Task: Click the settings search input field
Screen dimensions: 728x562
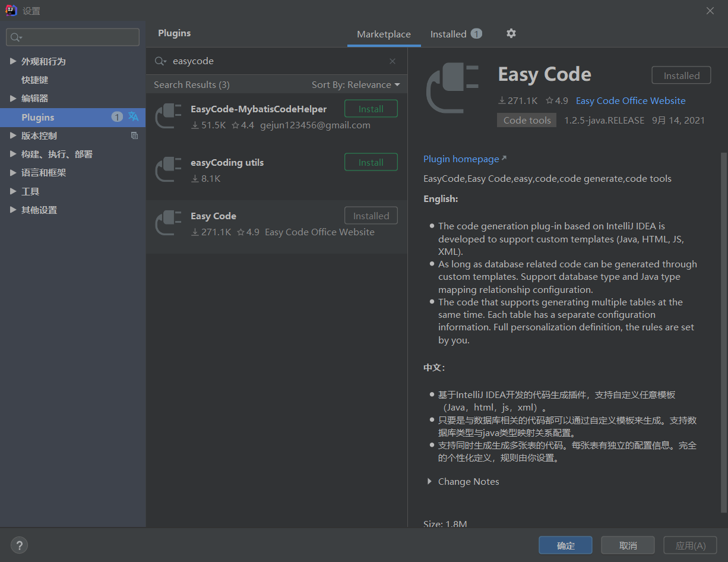Action: [x=77, y=37]
